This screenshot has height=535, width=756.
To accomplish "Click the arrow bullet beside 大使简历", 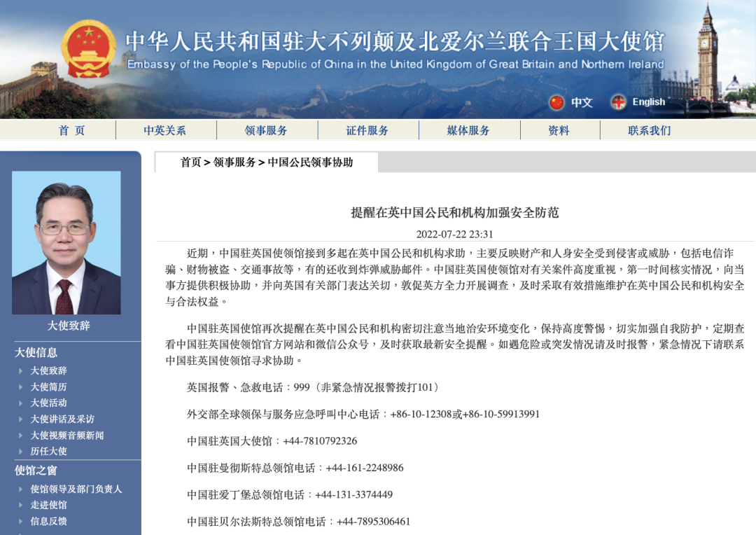I will click(x=21, y=387).
